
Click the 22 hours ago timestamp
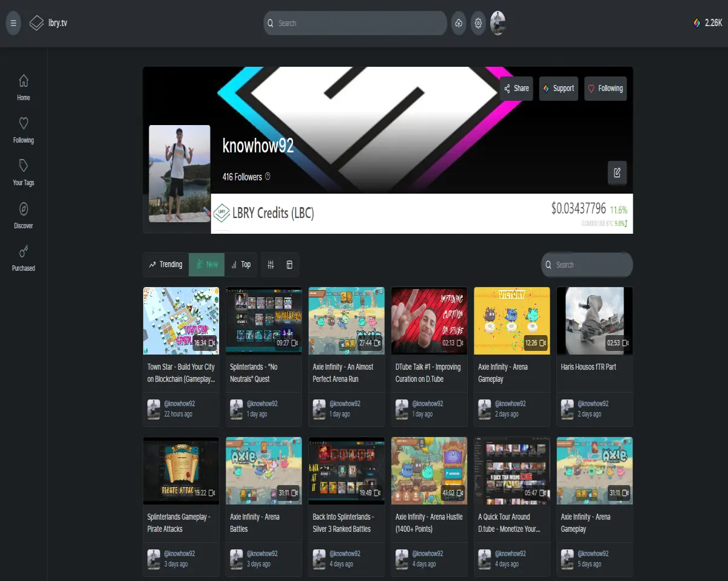click(178, 414)
